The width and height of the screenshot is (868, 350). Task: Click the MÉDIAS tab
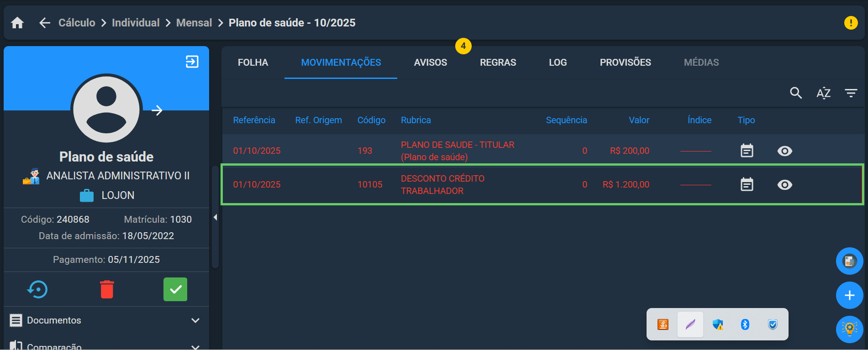click(x=701, y=63)
